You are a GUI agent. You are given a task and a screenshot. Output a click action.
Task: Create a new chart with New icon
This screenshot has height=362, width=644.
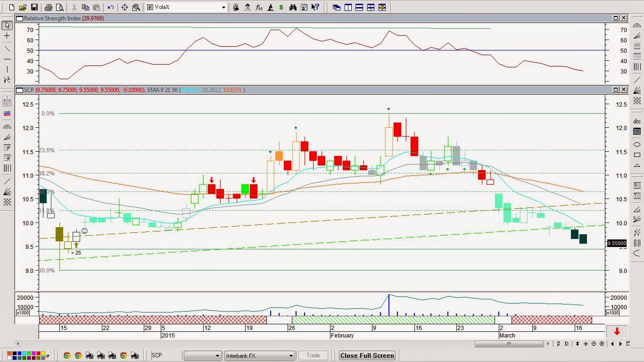coord(12,7)
